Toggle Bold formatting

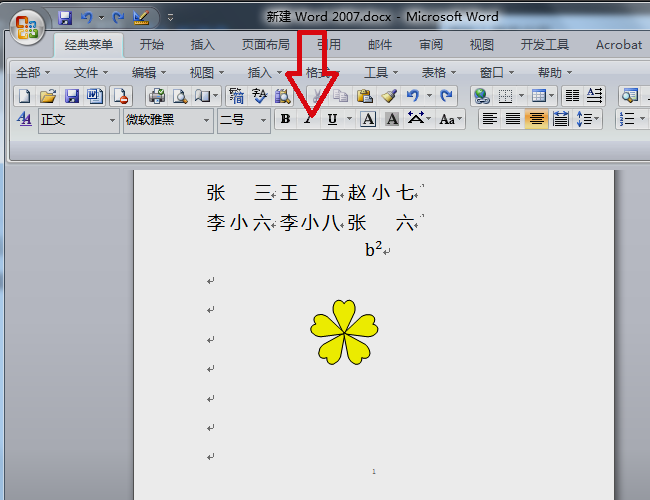[285, 119]
